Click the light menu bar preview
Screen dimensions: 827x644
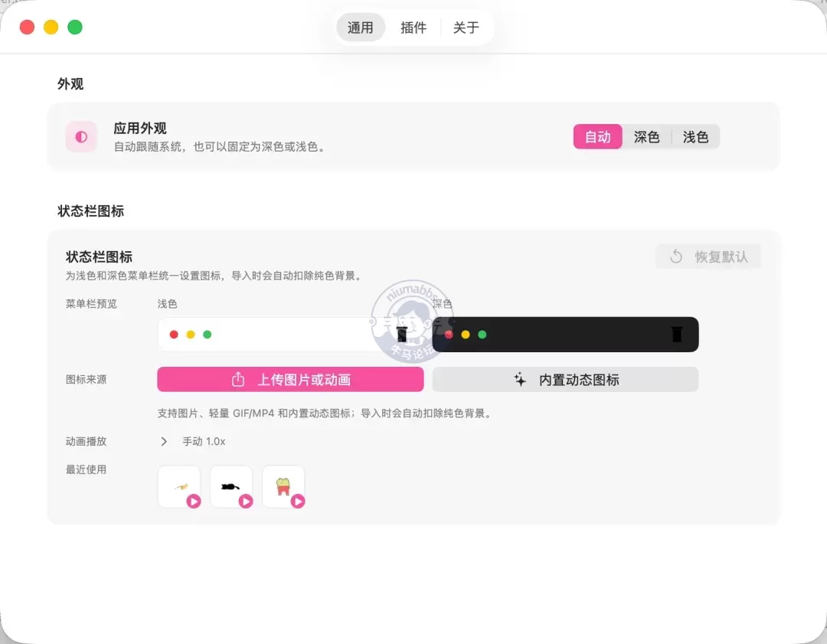(x=290, y=335)
